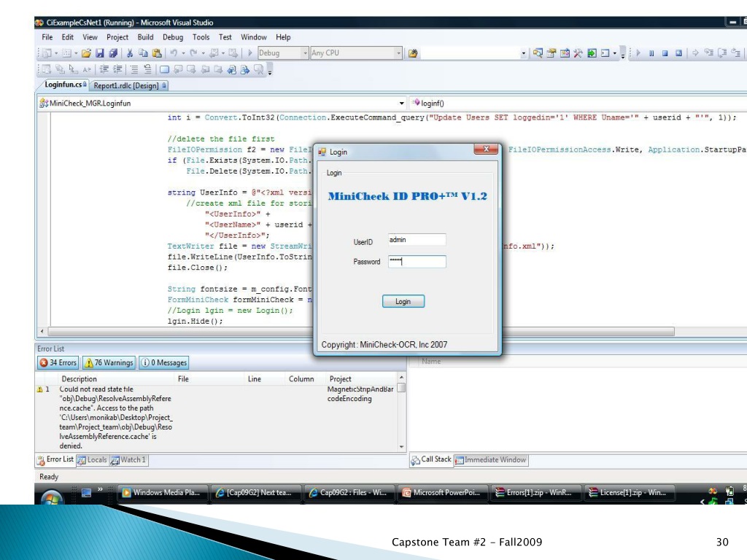Screen dimensions: 747x560
Task: Comment out the selected lines icon
Action: click(x=134, y=69)
